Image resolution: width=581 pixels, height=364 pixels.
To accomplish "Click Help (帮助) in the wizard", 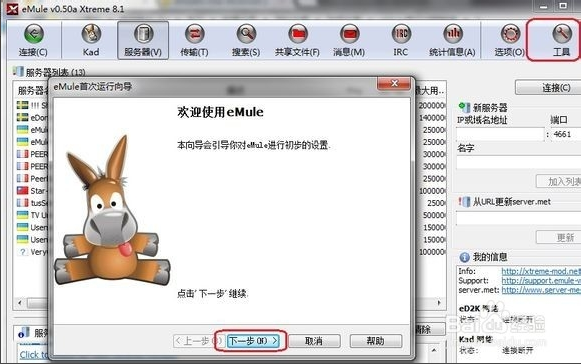I will 376,341.
